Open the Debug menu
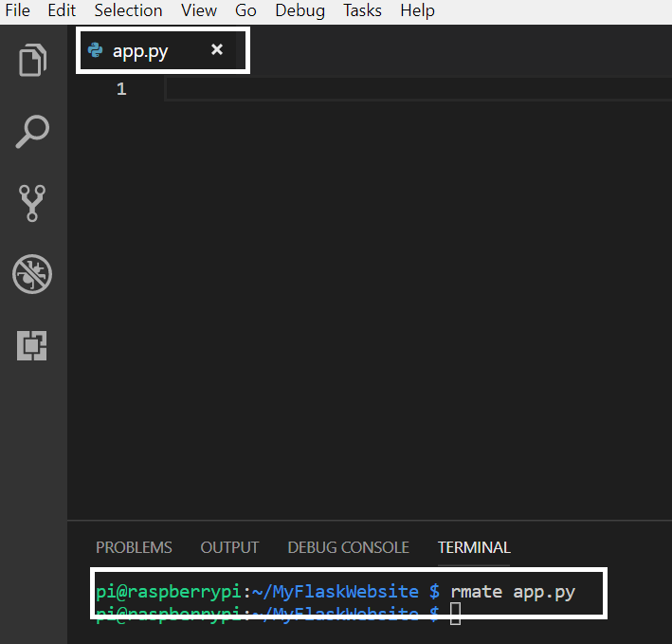 coord(300,11)
